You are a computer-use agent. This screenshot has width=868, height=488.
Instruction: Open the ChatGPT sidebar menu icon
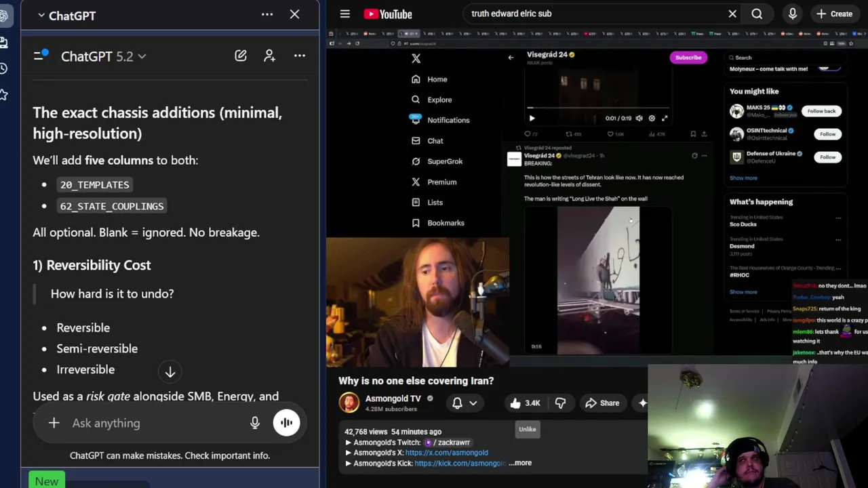40,56
